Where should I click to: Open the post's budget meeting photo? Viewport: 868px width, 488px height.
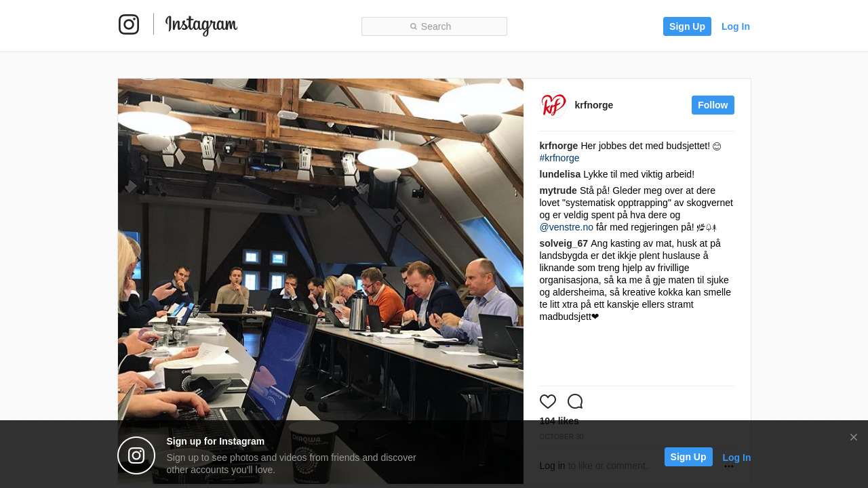(x=321, y=281)
